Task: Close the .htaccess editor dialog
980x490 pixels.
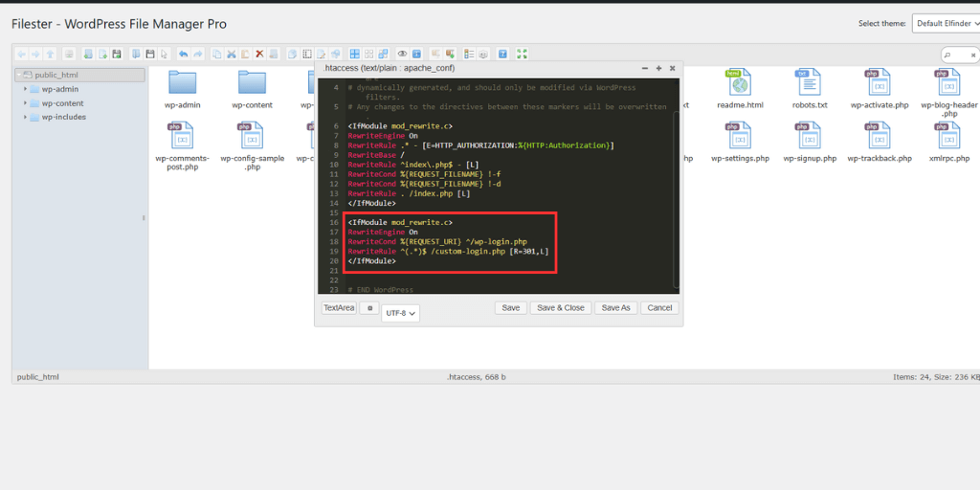Action: [673, 68]
